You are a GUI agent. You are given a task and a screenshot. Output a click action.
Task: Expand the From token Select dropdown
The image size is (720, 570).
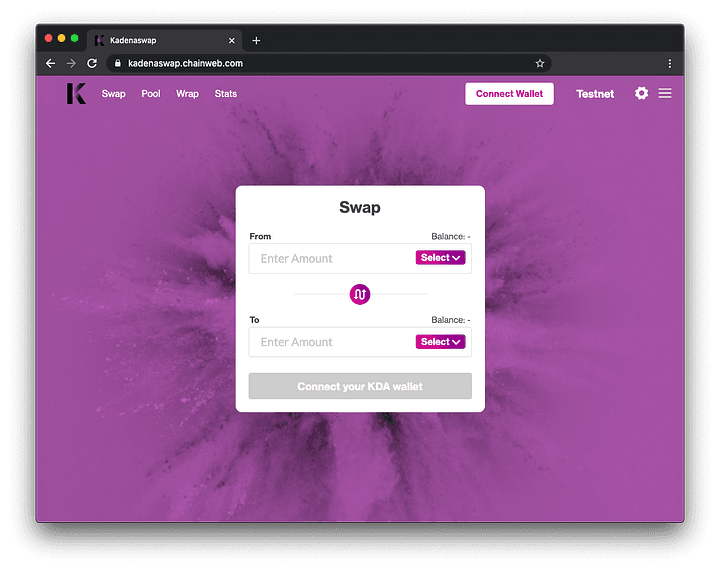(440, 258)
